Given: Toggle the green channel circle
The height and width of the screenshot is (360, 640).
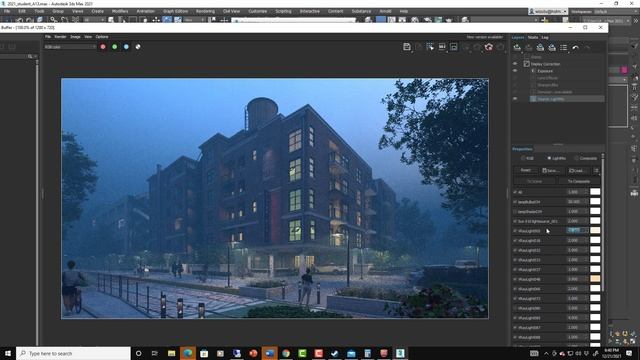Looking at the screenshot, I should (x=115, y=47).
